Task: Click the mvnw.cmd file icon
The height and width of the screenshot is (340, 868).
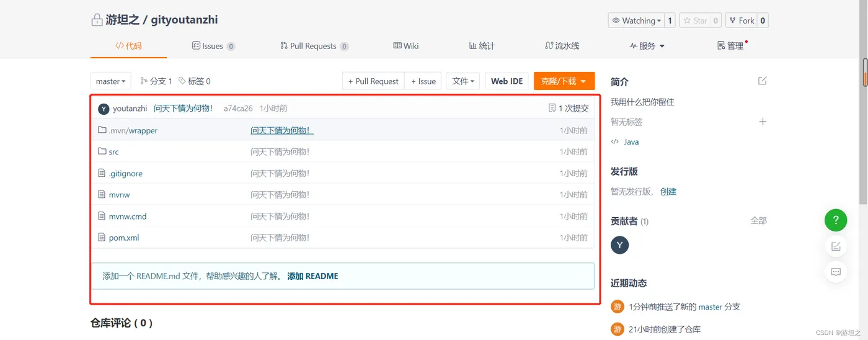Action: point(102,216)
